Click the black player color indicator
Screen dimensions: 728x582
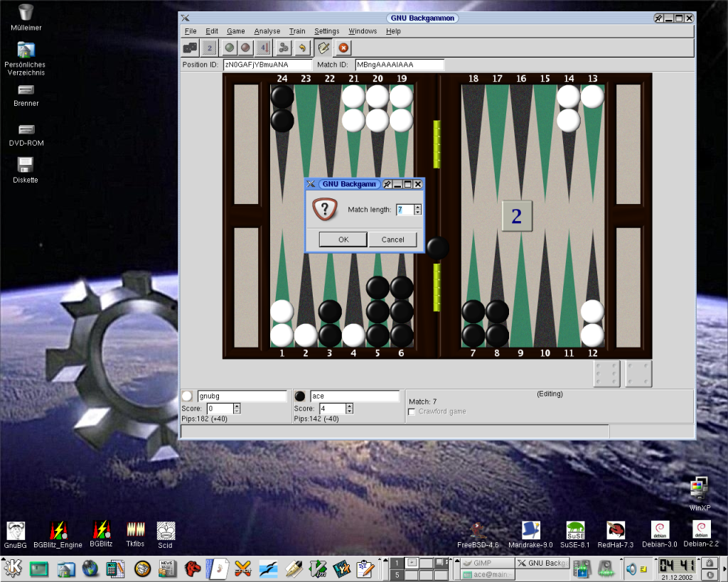(300, 396)
